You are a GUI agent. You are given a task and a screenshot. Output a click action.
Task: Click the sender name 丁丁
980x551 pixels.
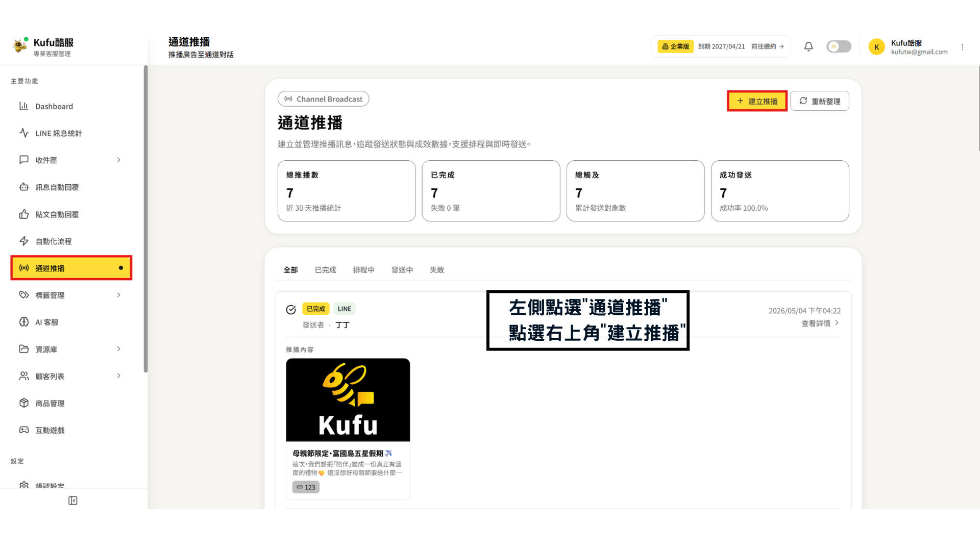[342, 325]
